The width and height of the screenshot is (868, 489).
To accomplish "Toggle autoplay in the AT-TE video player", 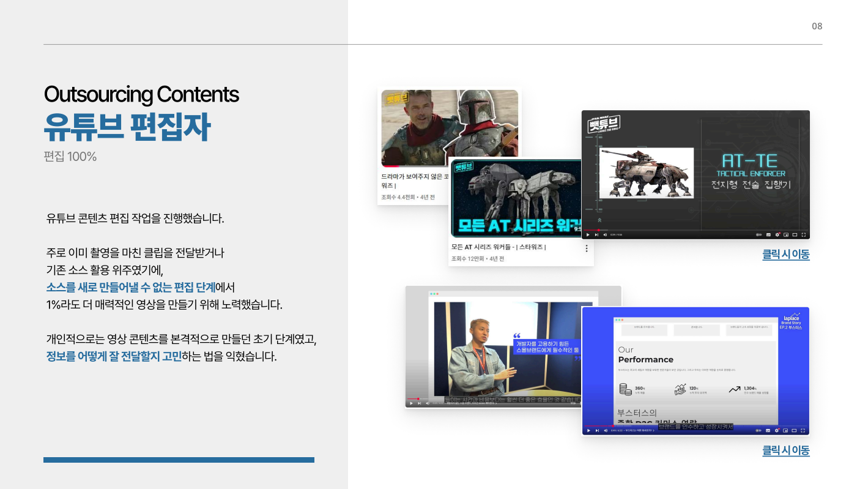I will 759,234.
